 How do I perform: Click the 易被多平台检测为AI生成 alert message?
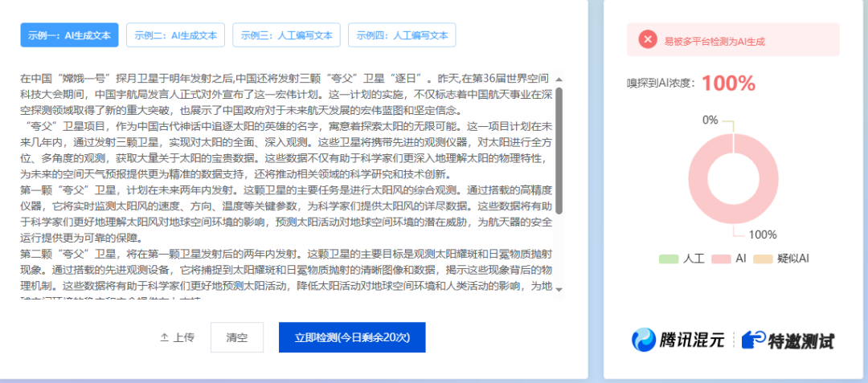pos(715,39)
